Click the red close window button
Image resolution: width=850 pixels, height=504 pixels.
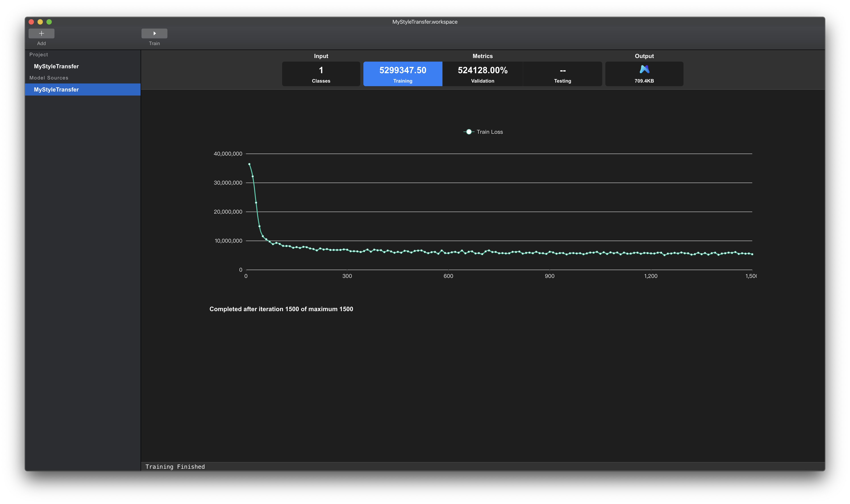click(31, 22)
